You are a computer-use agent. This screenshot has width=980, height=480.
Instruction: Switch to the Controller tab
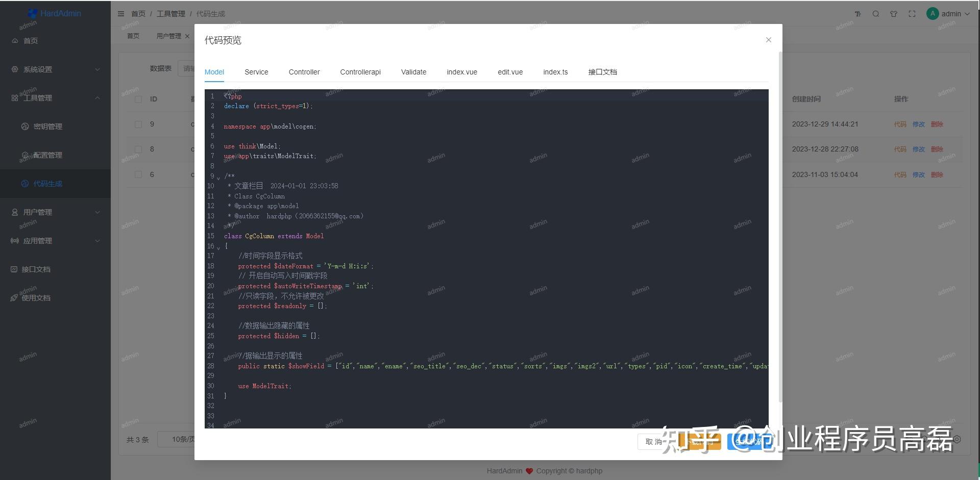pyautogui.click(x=304, y=72)
